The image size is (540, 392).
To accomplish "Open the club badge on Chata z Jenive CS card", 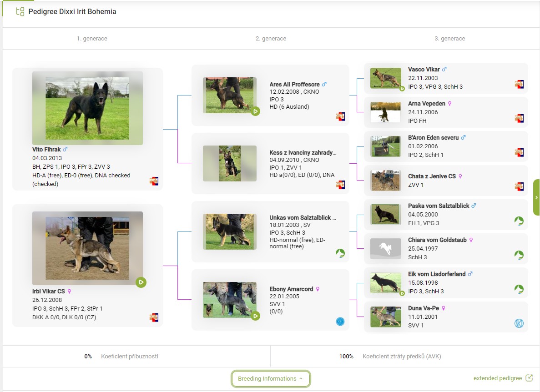I will (x=519, y=186).
